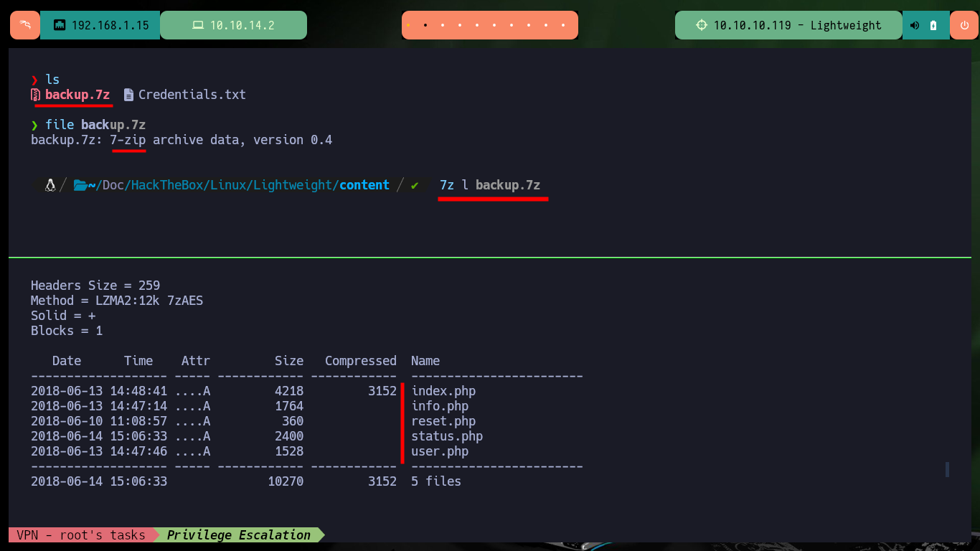Click the Credentials.txt file name

[192, 95]
